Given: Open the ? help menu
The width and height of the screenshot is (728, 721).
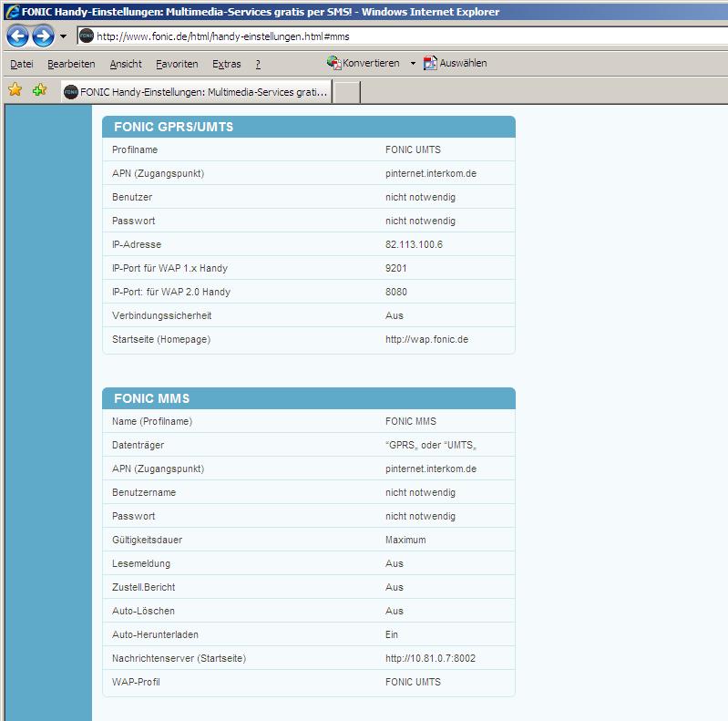Looking at the screenshot, I should pyautogui.click(x=258, y=64).
